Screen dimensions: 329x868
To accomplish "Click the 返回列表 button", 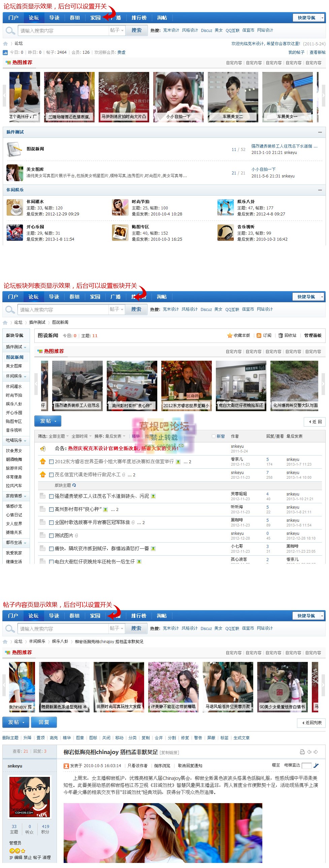I will point(311,723).
